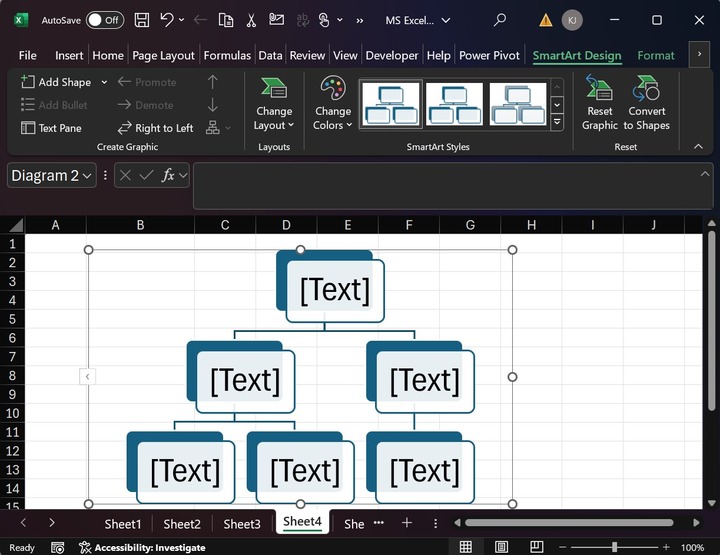This screenshot has height=555, width=720.
Task: Click the Add Shape button
Action: [x=56, y=82]
